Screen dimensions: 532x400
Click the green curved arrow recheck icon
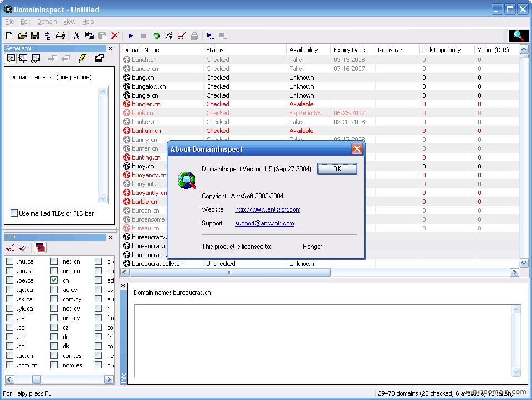pos(156,35)
